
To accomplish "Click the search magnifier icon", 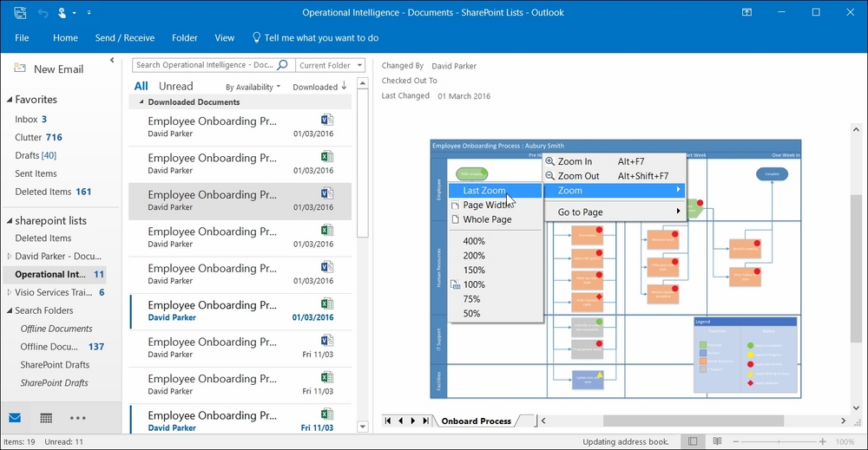I will coord(282,65).
